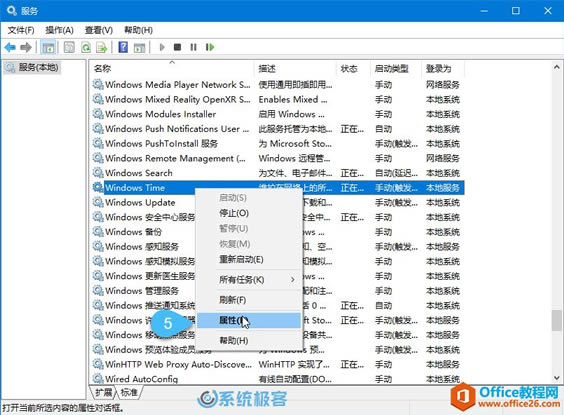Viewport: 564px width, 415px height.
Task: Click the Export List toolbar icon
Action: tap(102, 47)
